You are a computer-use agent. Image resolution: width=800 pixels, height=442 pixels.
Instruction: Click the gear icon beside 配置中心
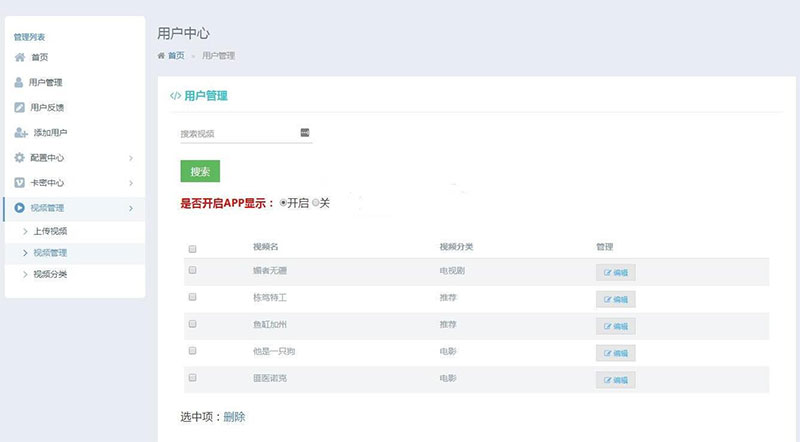tap(19, 157)
